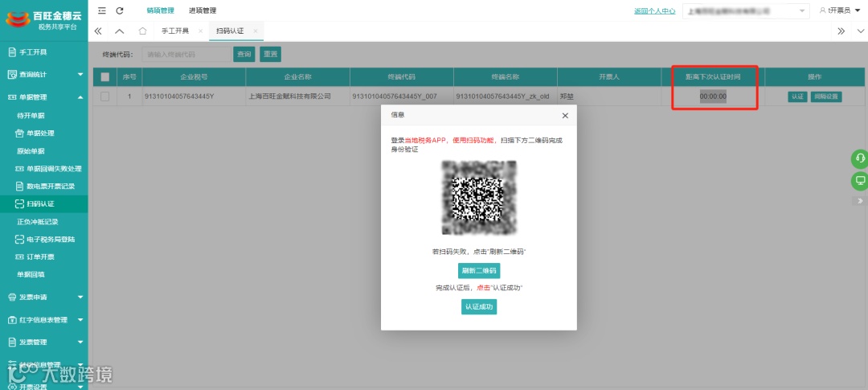Click the QR code image in the dialog
The width and height of the screenshot is (868, 390).
pos(479,198)
